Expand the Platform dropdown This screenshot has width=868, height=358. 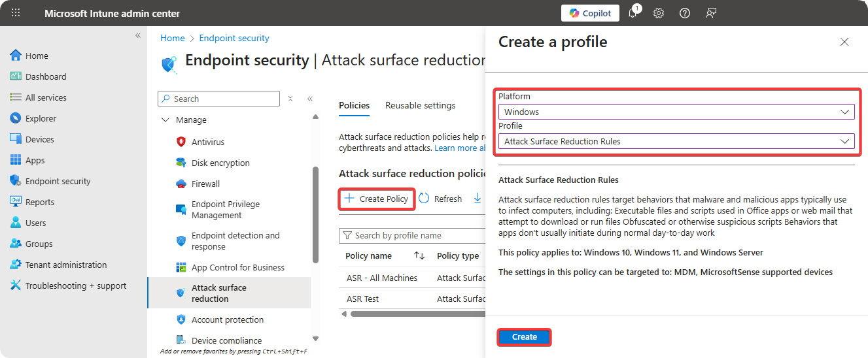point(676,112)
